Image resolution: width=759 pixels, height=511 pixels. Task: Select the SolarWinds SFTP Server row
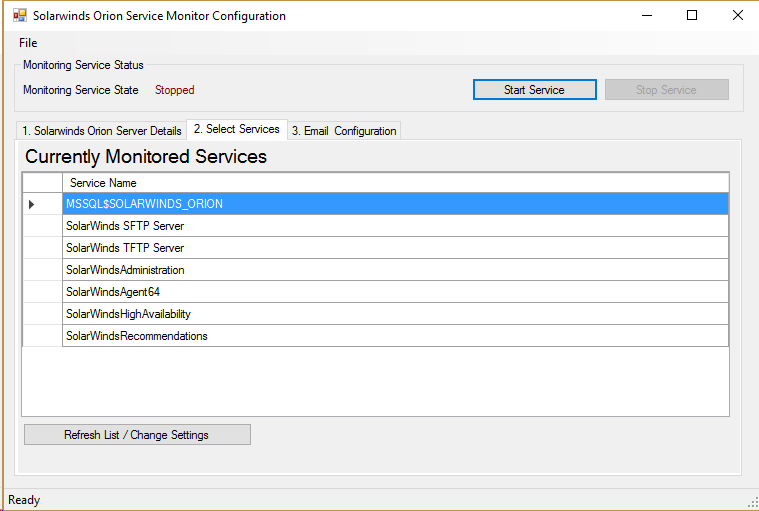tap(395, 226)
